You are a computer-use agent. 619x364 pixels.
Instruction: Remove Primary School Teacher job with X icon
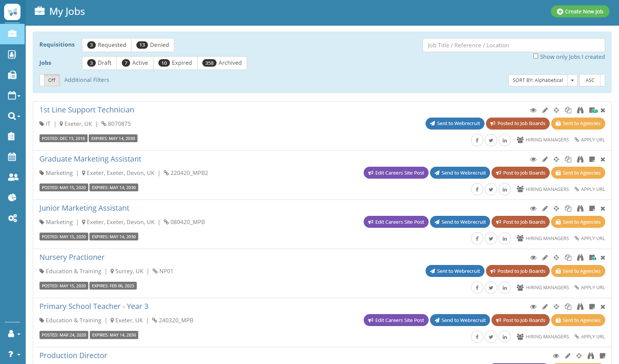603,307
